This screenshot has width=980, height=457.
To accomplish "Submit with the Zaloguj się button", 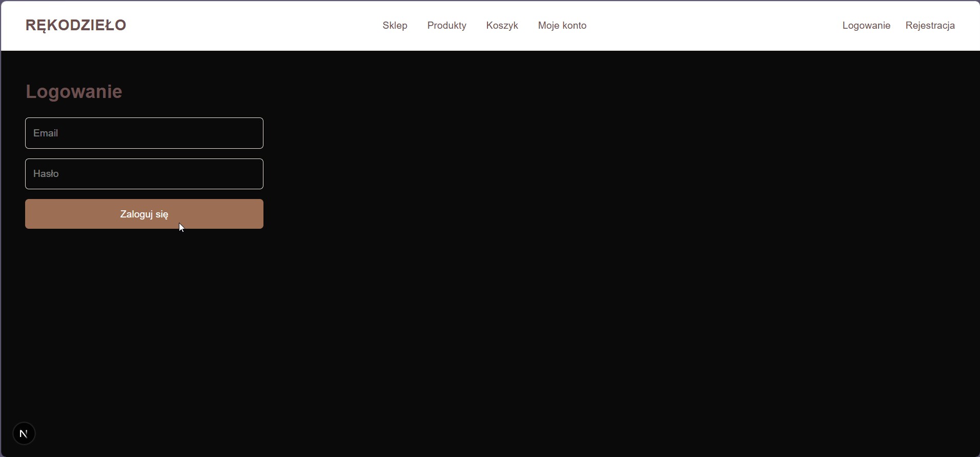I will coord(144,214).
